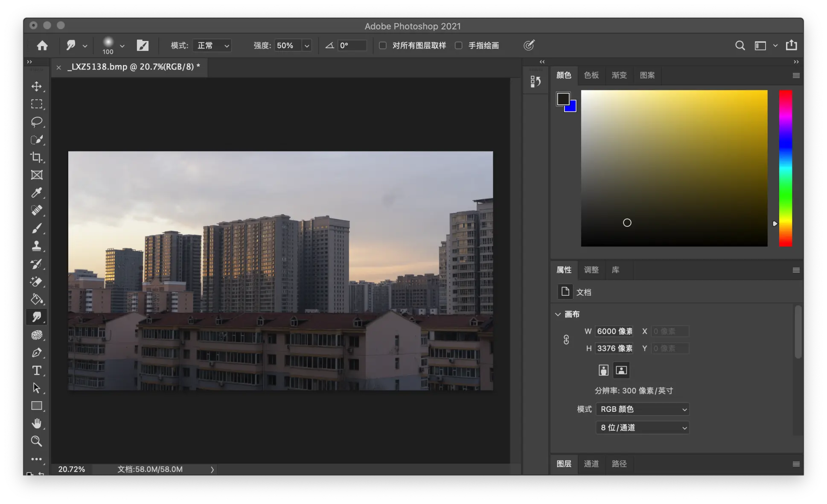Expand the status bar info arrow
Screen dimensions: 827x504
212,469
